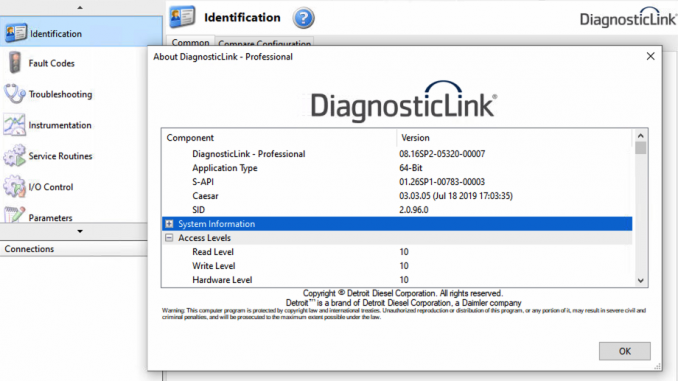The width and height of the screenshot is (678, 381).
Task: Open the Parameters notepad icon
Action: (14, 215)
